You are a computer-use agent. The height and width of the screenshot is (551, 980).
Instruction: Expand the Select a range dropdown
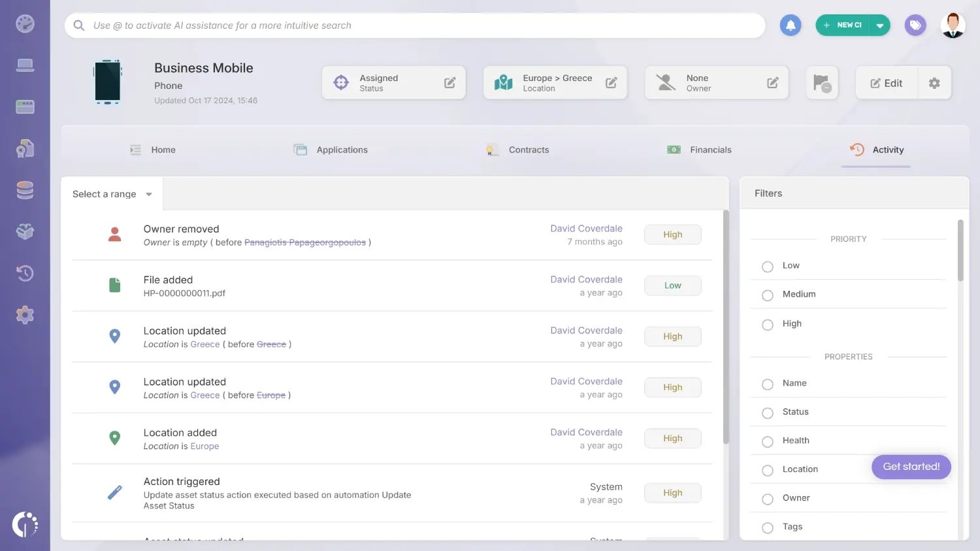pyautogui.click(x=112, y=194)
